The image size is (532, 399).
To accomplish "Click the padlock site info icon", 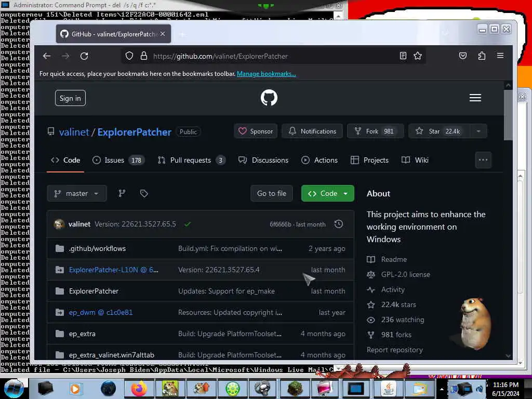I will coord(144,56).
